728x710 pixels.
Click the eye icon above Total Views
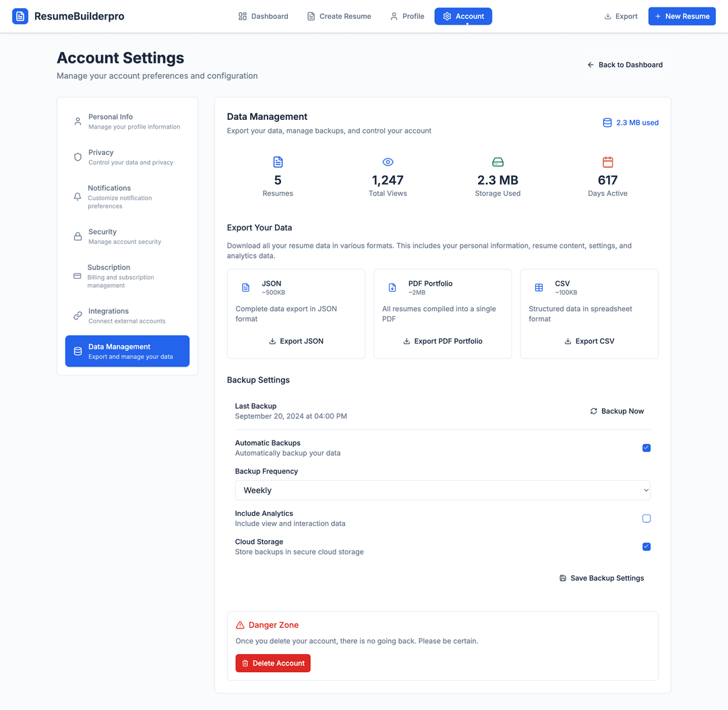pos(388,162)
